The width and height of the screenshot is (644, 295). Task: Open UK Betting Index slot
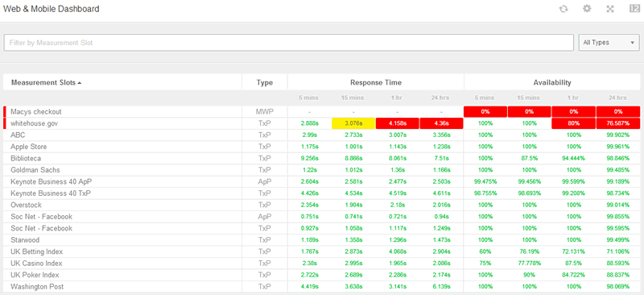point(36,251)
